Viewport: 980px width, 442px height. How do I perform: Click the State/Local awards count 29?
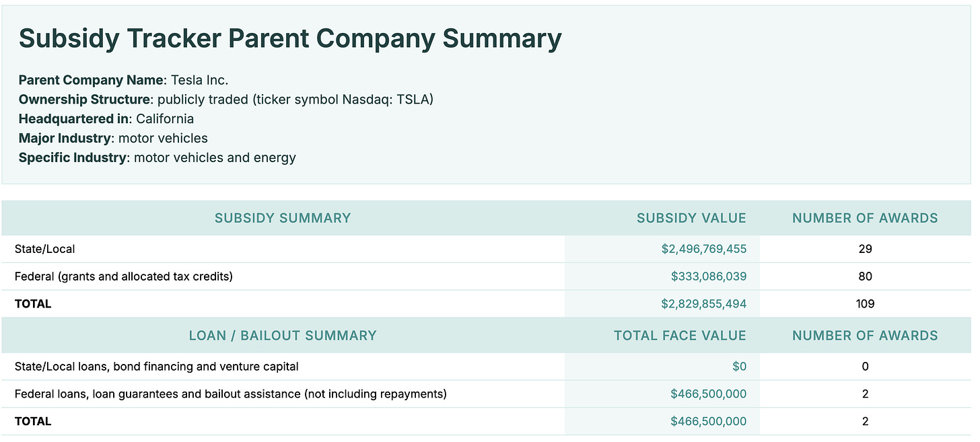coord(865,249)
